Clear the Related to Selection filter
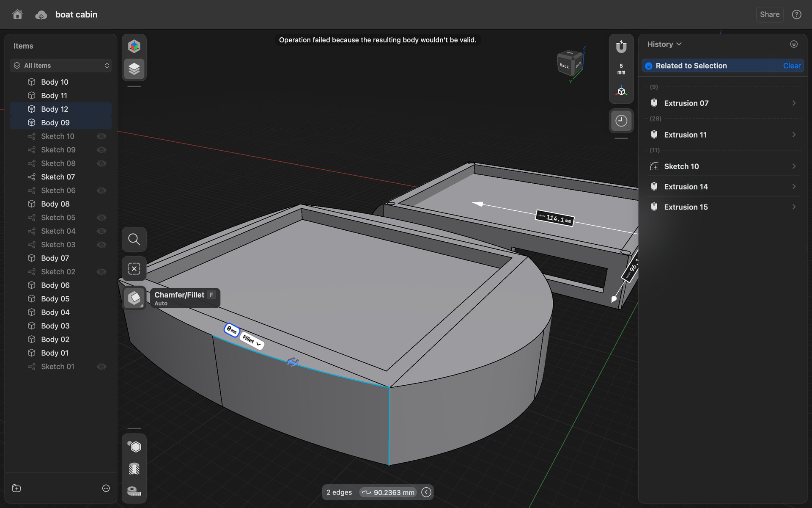 click(x=791, y=66)
